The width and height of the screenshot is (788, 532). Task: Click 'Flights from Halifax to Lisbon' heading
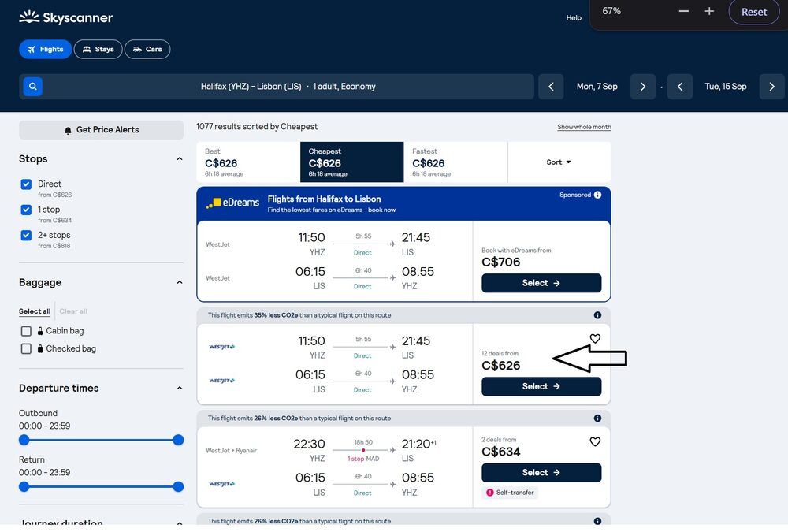coord(324,199)
